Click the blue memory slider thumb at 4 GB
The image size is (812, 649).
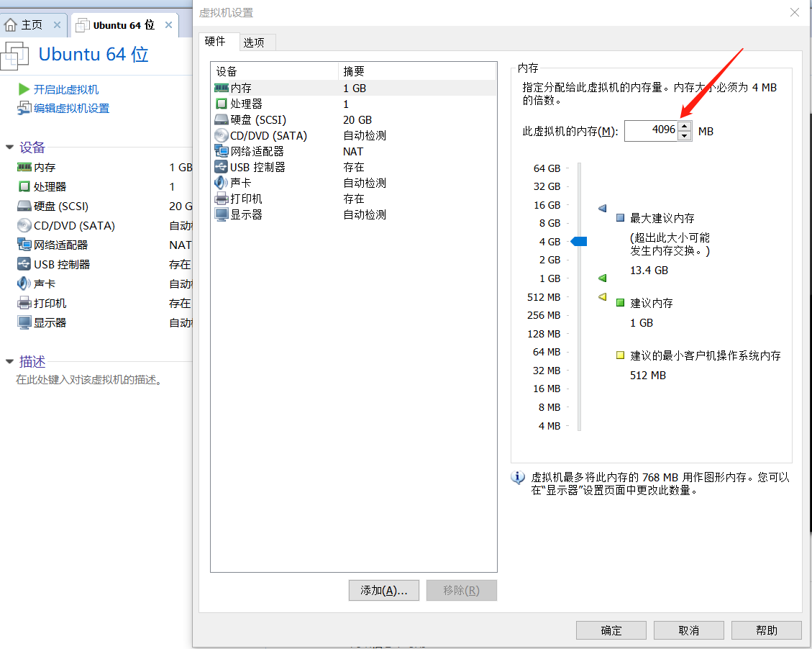(x=579, y=241)
